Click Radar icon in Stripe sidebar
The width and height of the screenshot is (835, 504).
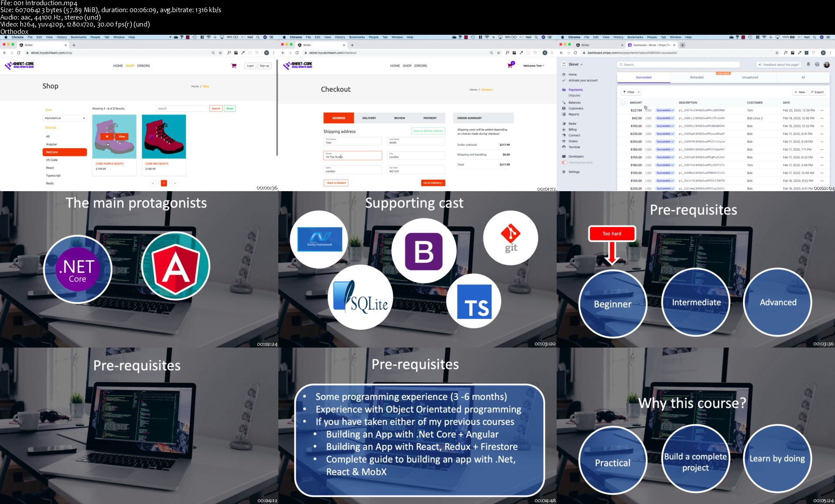tap(564, 124)
